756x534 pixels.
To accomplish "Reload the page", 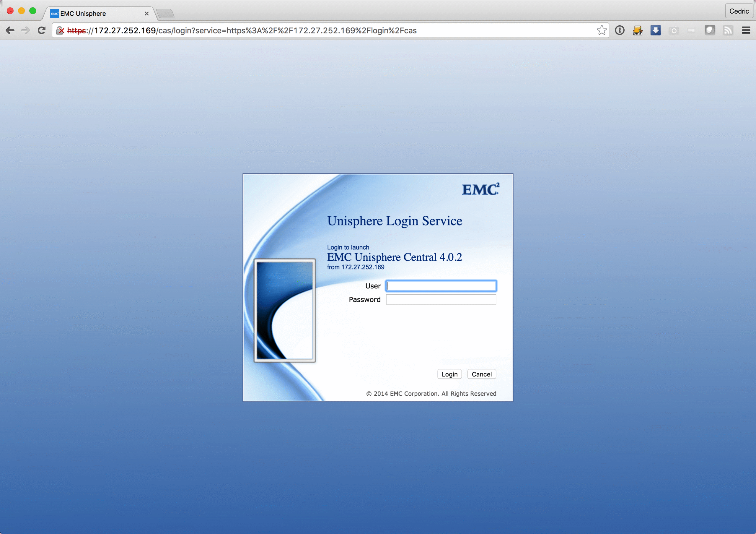I will [41, 30].
